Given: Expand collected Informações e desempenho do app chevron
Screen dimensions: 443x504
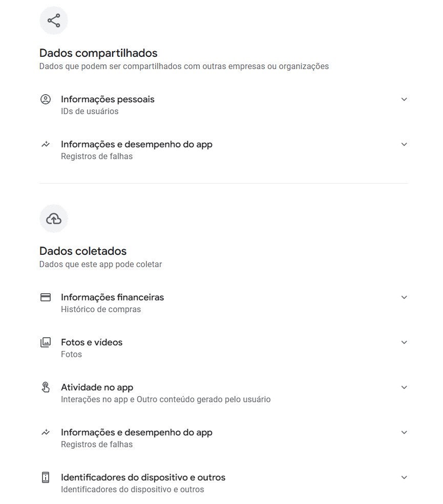Looking at the screenshot, I should (x=404, y=432).
